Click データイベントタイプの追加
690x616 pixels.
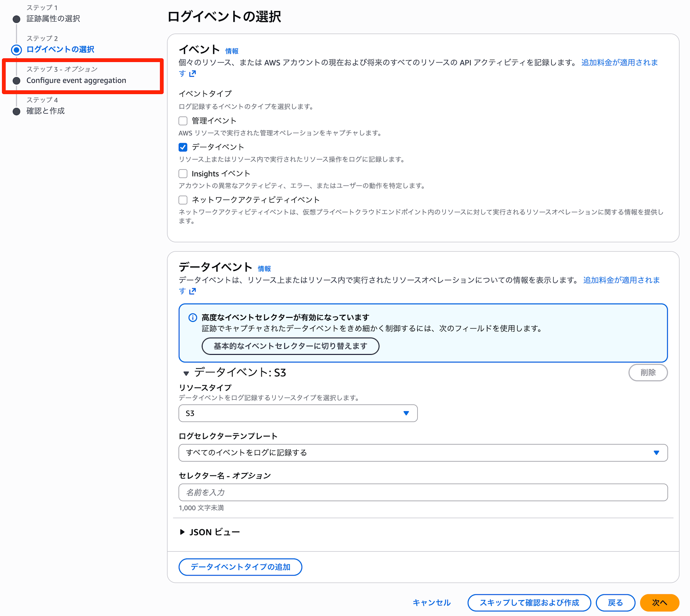240,567
